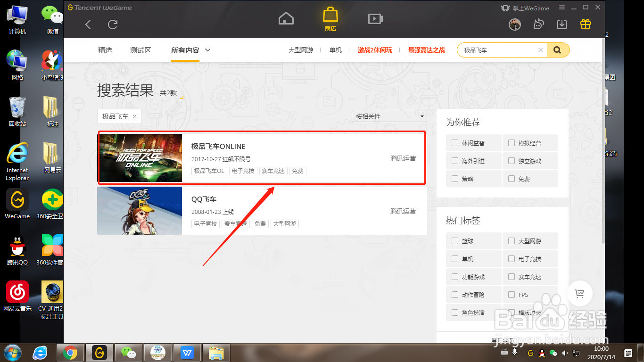
Task: Select the 回收站 desktop icon
Action: coord(17,112)
